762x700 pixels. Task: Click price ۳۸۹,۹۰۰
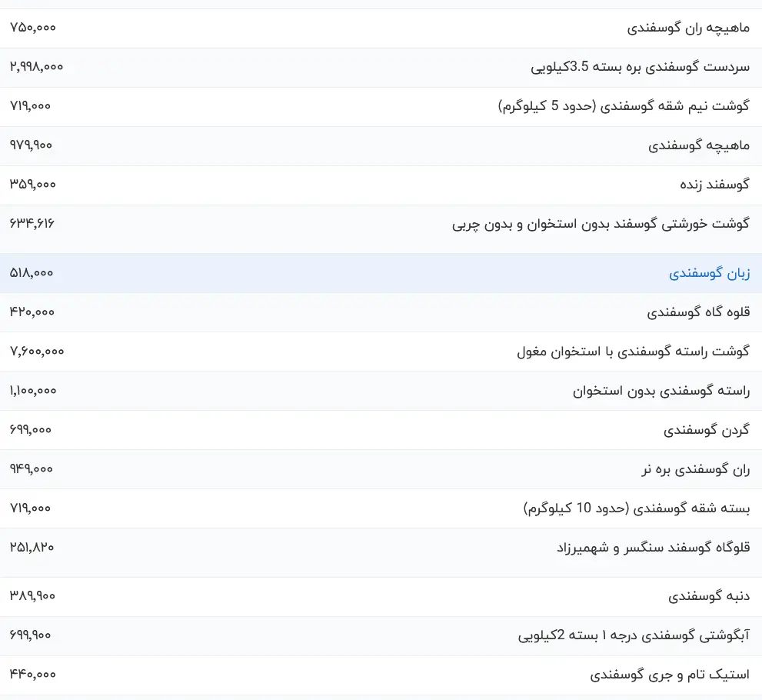[x=32, y=596]
